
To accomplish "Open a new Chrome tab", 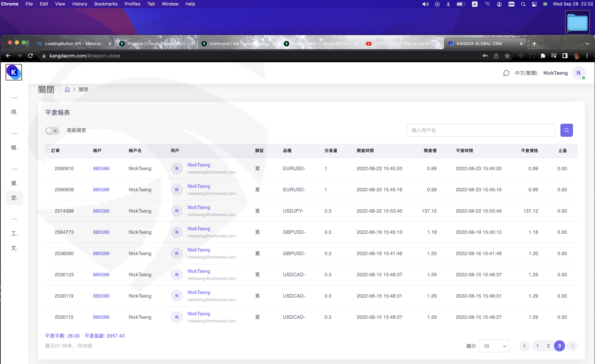I will pyautogui.click(x=534, y=44).
